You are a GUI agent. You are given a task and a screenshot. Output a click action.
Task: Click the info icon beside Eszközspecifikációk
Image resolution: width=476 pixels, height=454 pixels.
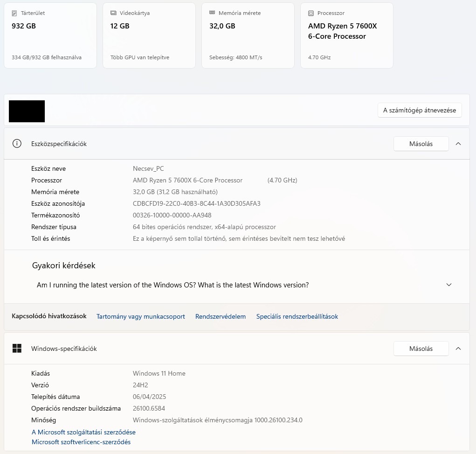click(x=17, y=144)
